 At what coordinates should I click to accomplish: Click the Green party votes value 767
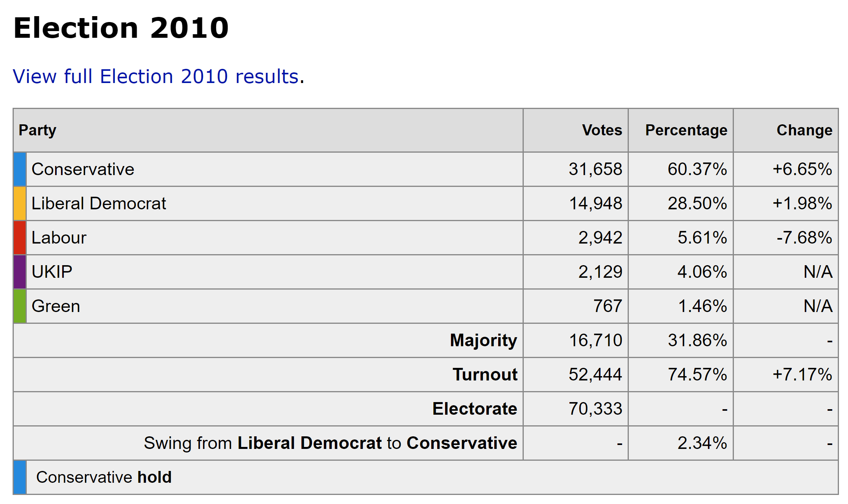click(608, 306)
